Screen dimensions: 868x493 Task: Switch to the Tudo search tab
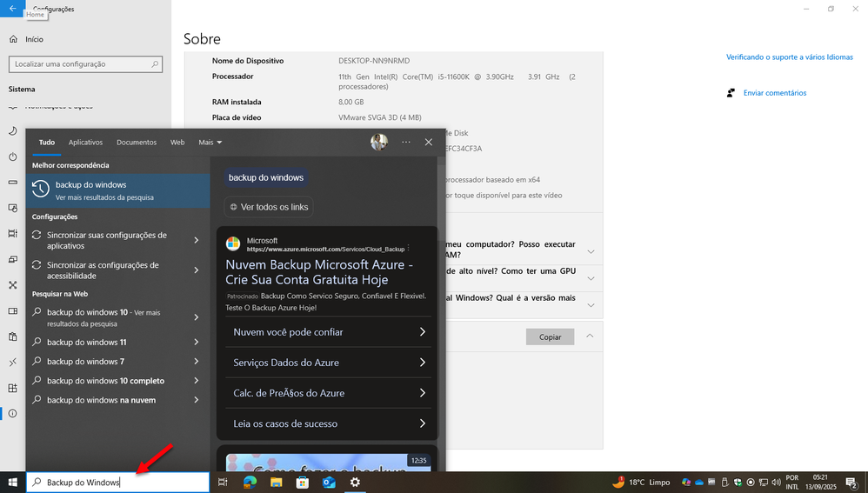(x=46, y=143)
